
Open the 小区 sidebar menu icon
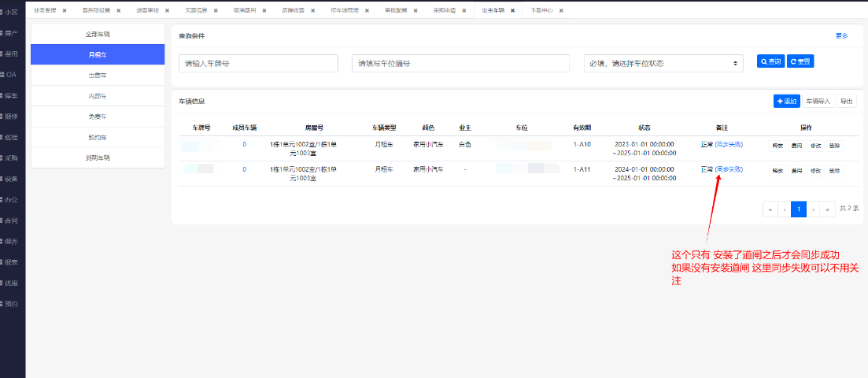click(10, 12)
